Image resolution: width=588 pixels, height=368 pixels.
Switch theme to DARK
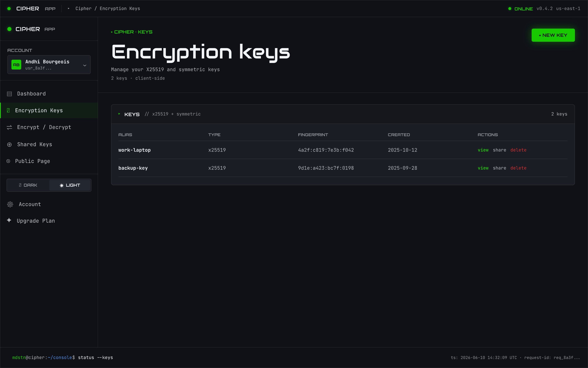(28, 185)
